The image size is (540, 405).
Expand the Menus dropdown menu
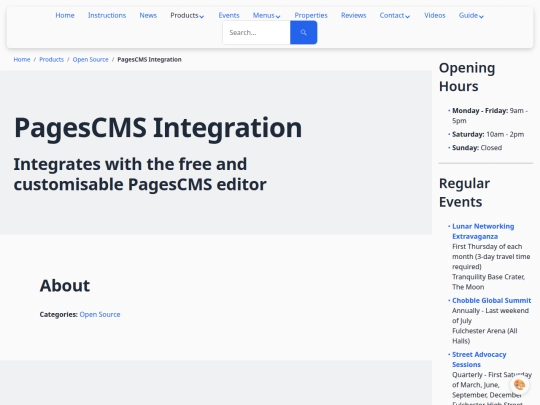point(267,15)
